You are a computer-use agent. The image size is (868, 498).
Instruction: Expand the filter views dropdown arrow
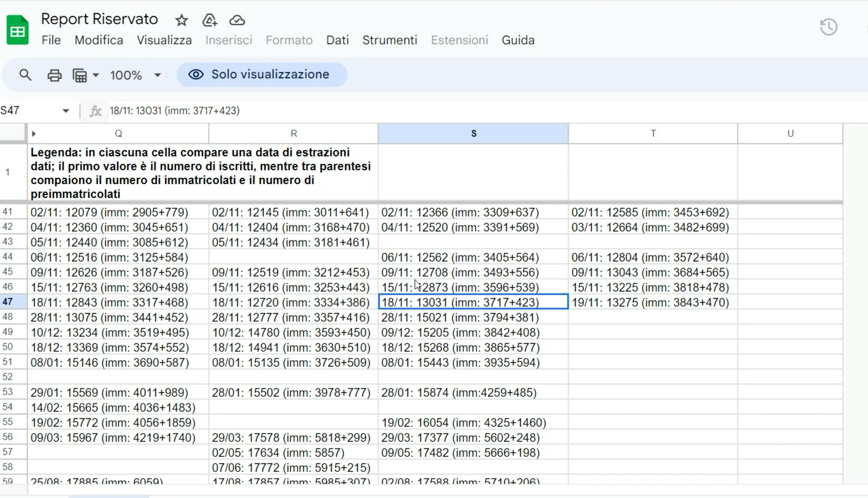95,75
